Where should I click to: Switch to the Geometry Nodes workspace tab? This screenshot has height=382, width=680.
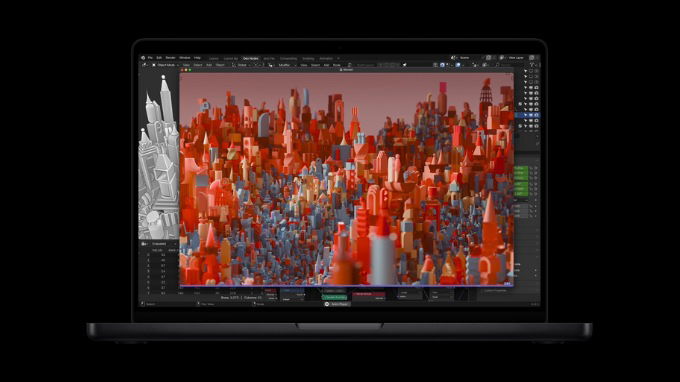coord(251,58)
